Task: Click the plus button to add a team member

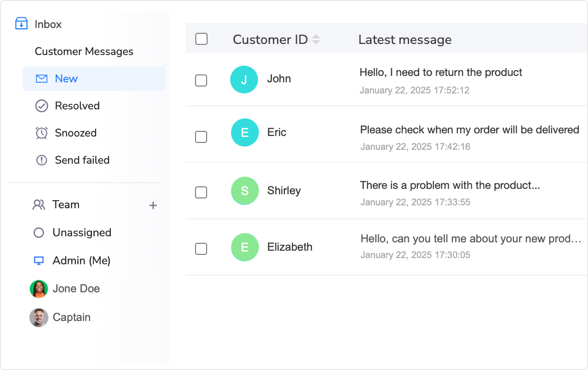Action: [x=153, y=205]
